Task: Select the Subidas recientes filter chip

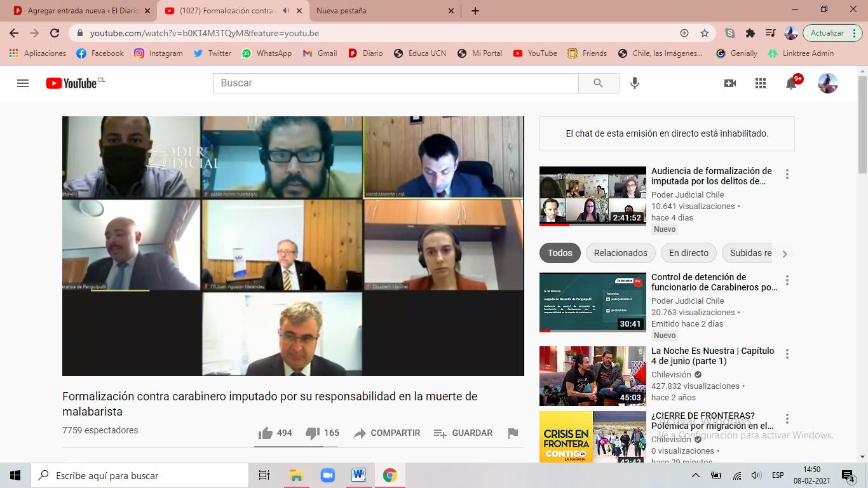Action: pos(750,253)
